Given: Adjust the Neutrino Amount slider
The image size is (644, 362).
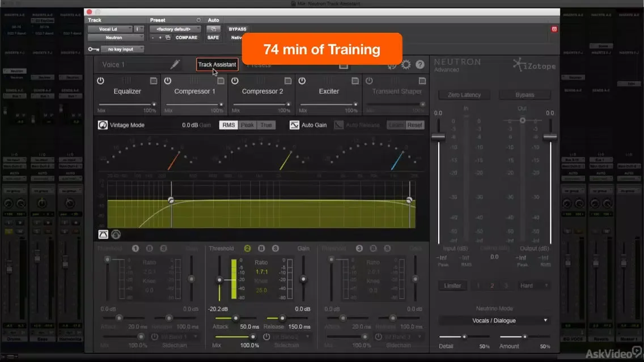Looking at the screenshot, I should tap(524, 337).
